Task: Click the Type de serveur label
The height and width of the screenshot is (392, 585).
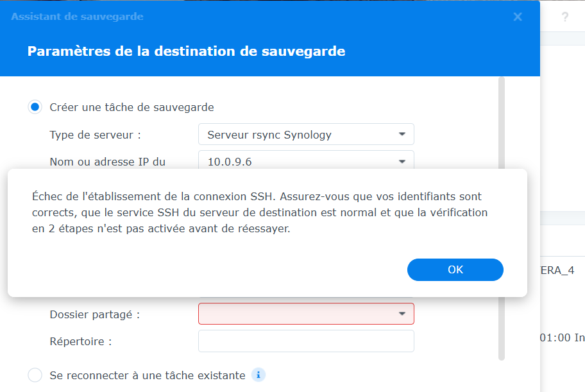Action: click(x=95, y=135)
